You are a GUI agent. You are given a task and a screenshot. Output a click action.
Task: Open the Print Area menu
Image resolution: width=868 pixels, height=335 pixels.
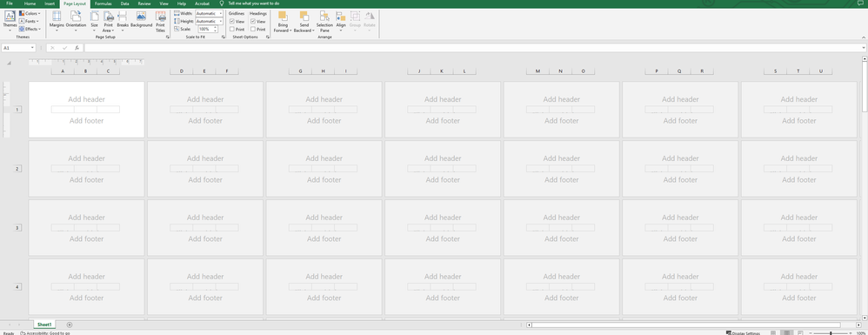pyautogui.click(x=109, y=21)
